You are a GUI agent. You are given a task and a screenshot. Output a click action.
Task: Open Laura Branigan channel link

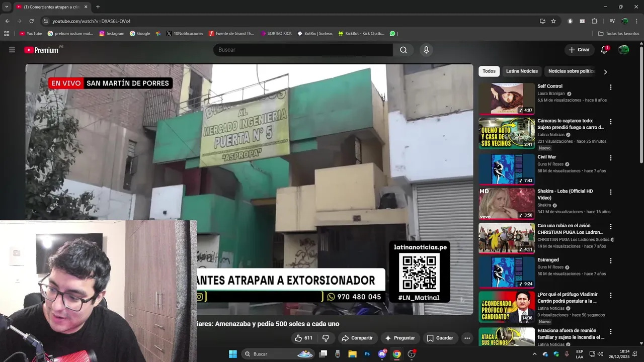click(x=551, y=94)
